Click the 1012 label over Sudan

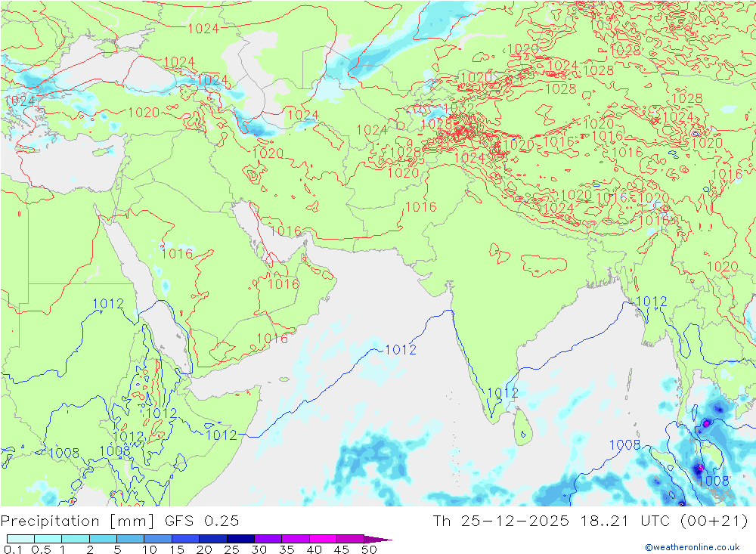108,304
